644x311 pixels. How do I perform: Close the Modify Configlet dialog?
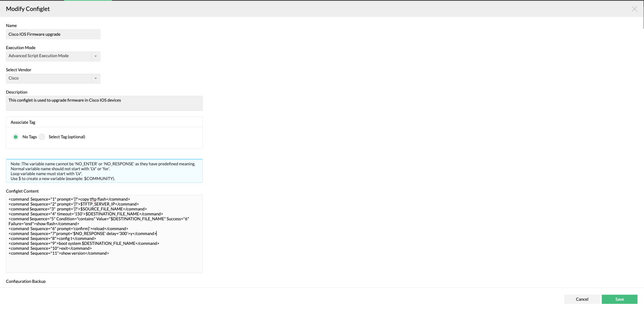pos(634,9)
